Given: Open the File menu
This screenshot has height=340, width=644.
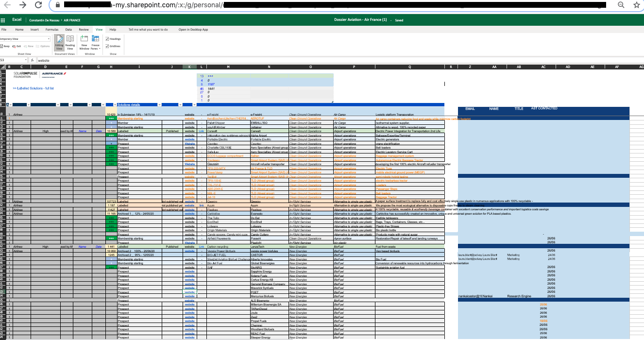Looking at the screenshot, I should pyautogui.click(x=4, y=30).
